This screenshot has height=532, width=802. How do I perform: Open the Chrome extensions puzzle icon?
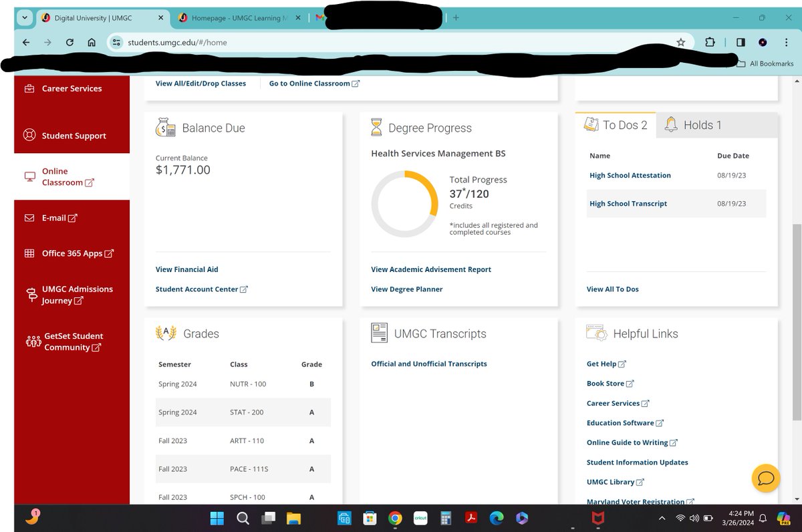point(710,42)
